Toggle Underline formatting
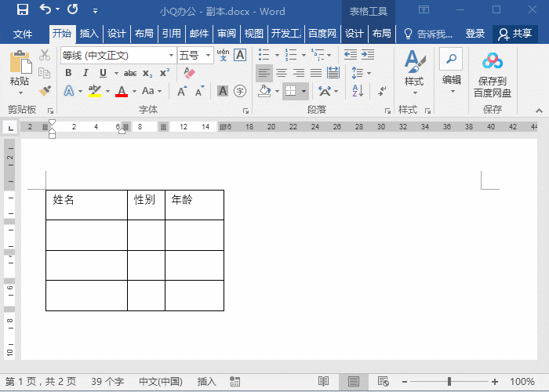549x392 pixels. pos(103,73)
